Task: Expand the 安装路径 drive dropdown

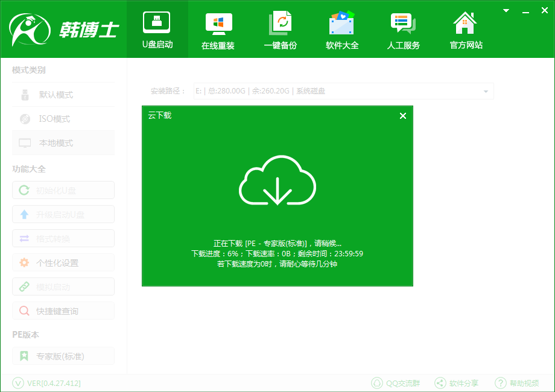Action: 486,92
